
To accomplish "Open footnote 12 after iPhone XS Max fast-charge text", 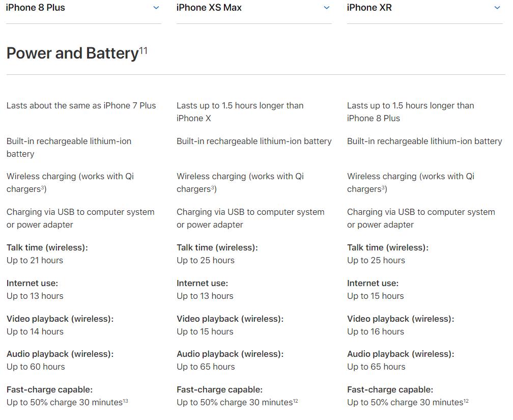I will pos(295,401).
